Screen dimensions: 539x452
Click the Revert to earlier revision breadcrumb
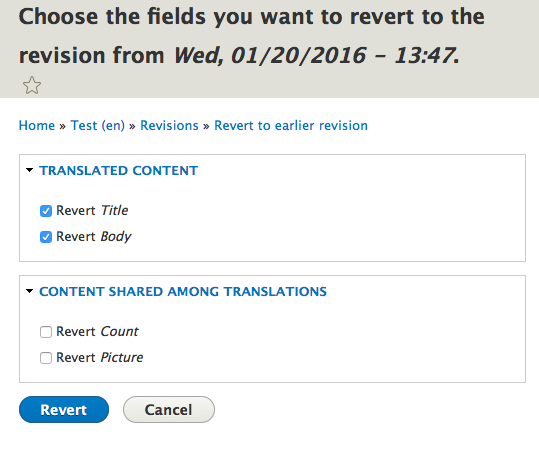[291, 125]
